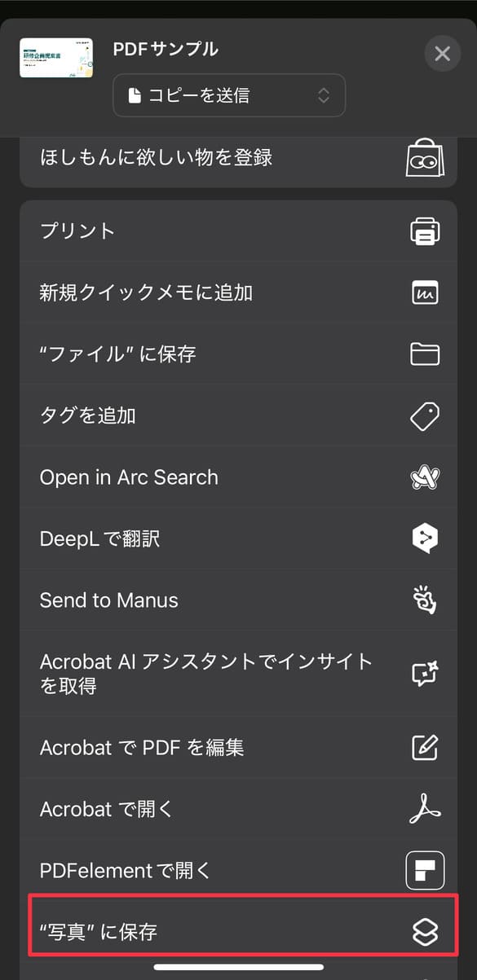Tap the tag icon next to タグを追加
The height and width of the screenshot is (980, 477).
[x=425, y=415]
